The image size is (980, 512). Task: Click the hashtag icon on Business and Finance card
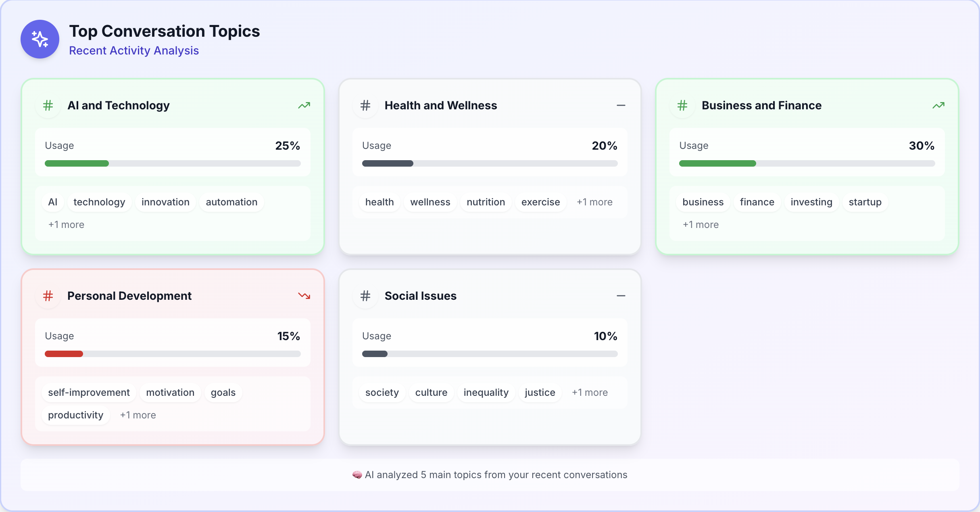click(682, 105)
